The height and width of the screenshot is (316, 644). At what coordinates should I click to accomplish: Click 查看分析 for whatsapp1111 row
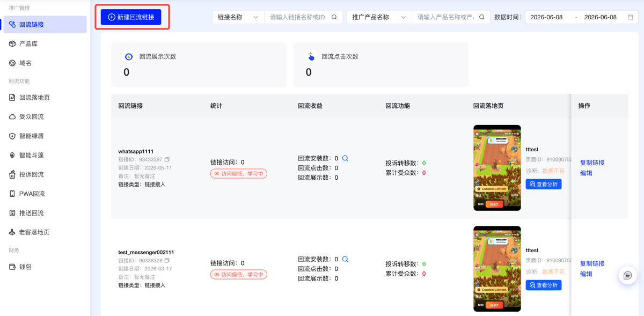click(x=544, y=184)
